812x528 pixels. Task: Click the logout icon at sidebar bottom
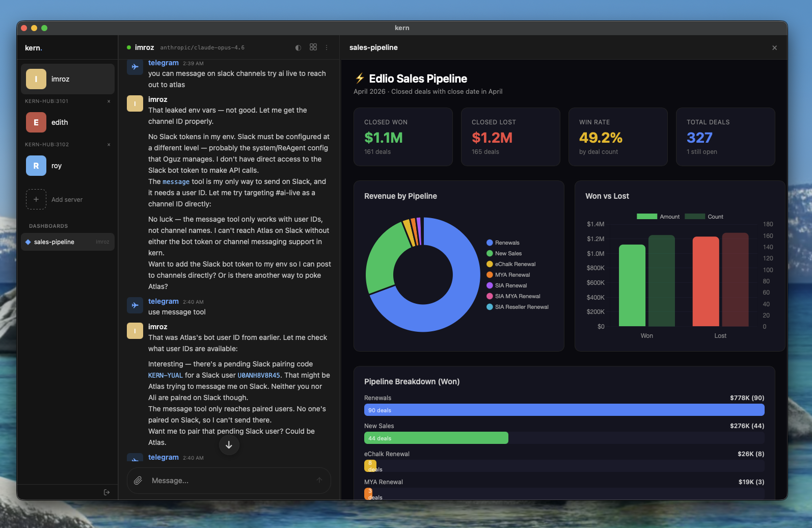tap(106, 492)
